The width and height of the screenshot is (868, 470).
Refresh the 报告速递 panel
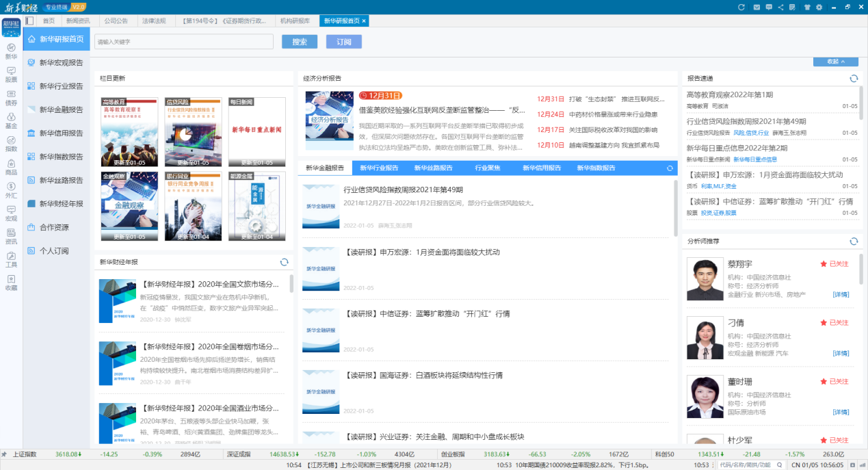(x=854, y=79)
